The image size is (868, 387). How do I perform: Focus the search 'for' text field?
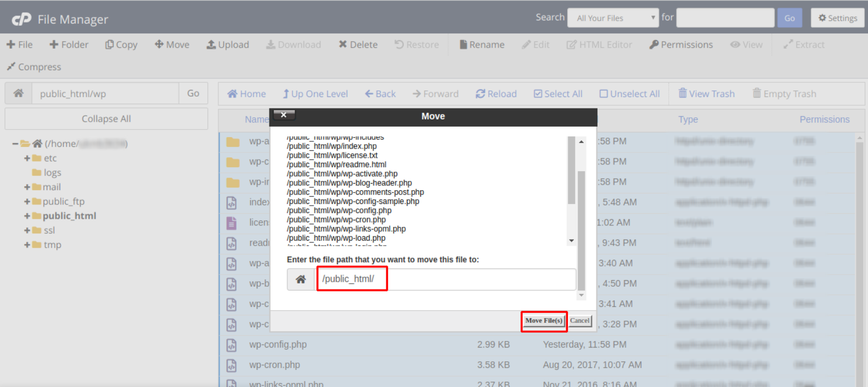[725, 18]
